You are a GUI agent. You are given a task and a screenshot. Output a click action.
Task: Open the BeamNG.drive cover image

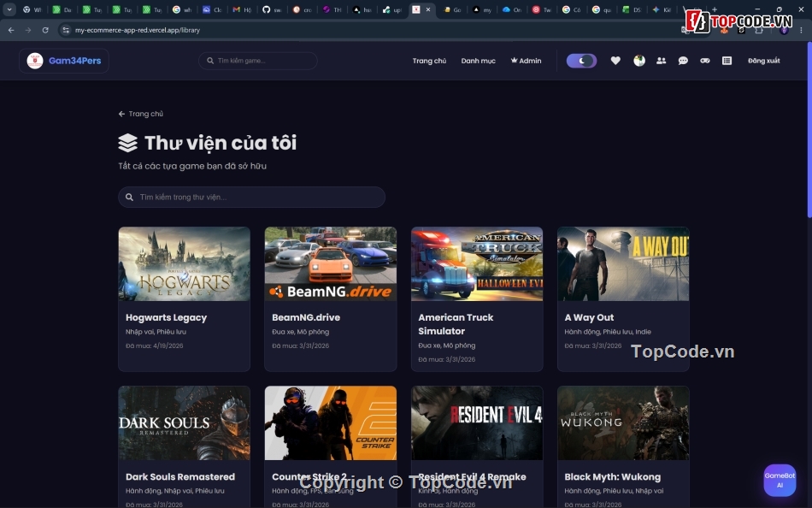[331, 264]
